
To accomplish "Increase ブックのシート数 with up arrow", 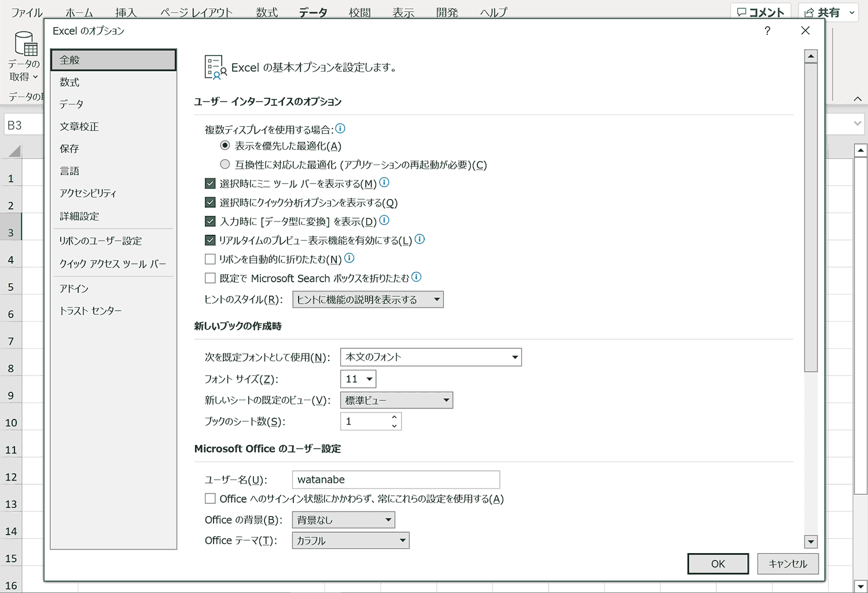I will coord(394,417).
